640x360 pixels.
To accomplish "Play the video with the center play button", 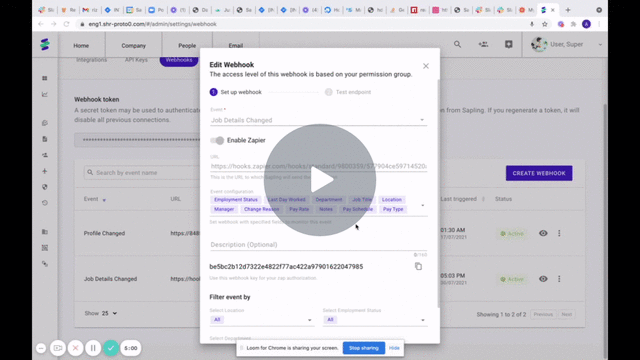I will click(320, 180).
